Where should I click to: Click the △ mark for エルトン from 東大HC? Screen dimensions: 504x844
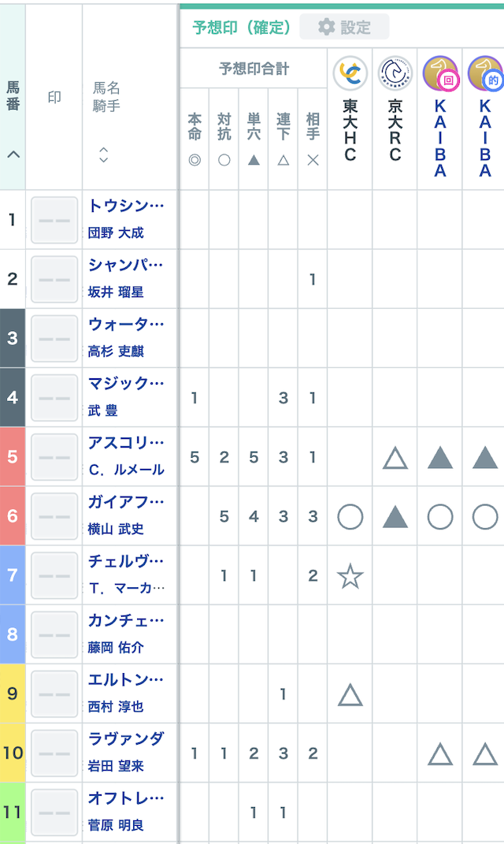coord(348,693)
